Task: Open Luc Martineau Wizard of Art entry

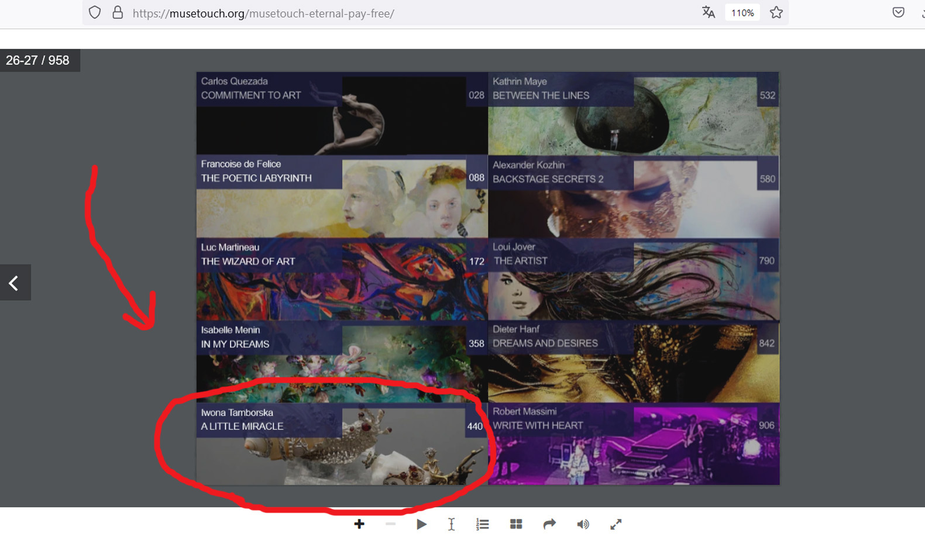Action: (342, 279)
